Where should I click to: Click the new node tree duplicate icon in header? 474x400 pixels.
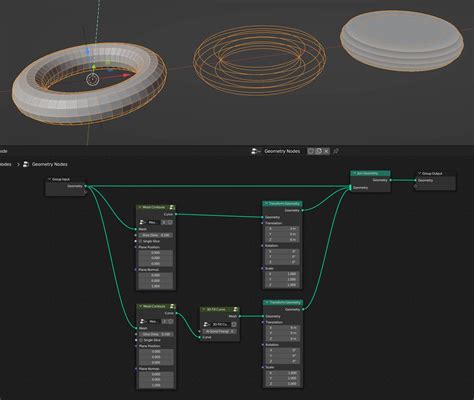(x=318, y=151)
